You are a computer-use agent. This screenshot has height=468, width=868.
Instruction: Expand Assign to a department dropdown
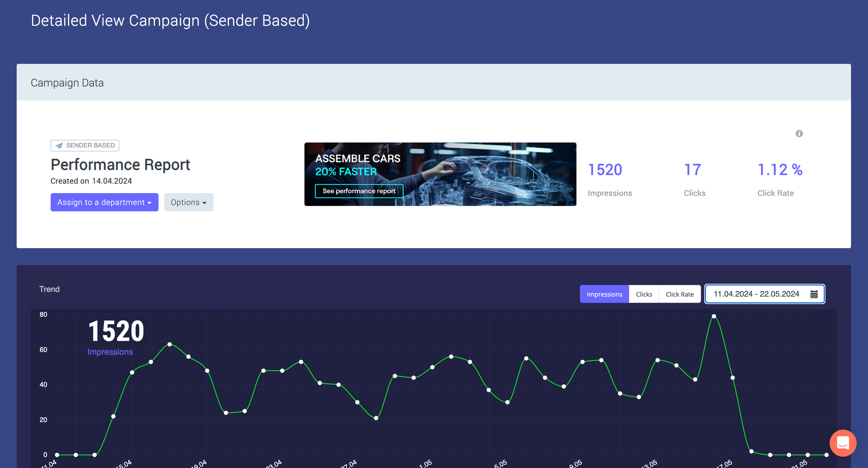[x=104, y=202]
